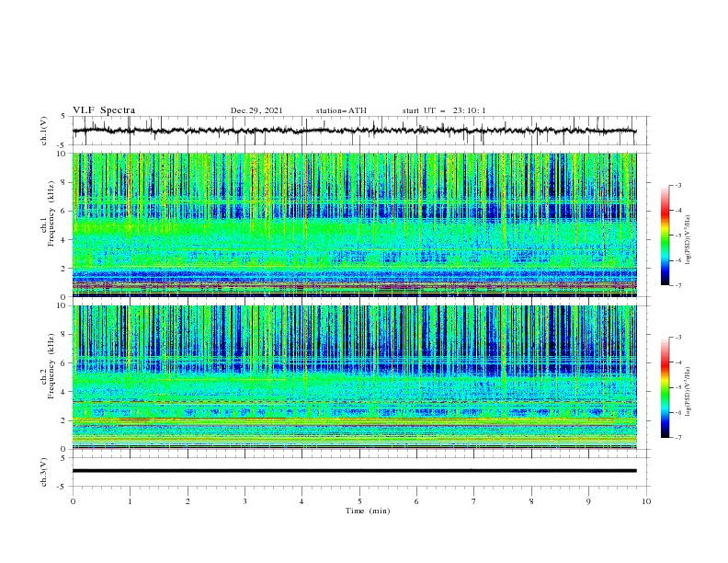Click the ch.1 'Frequency (kHz)' axis label
The height and width of the screenshot is (563, 728).
coord(51,213)
